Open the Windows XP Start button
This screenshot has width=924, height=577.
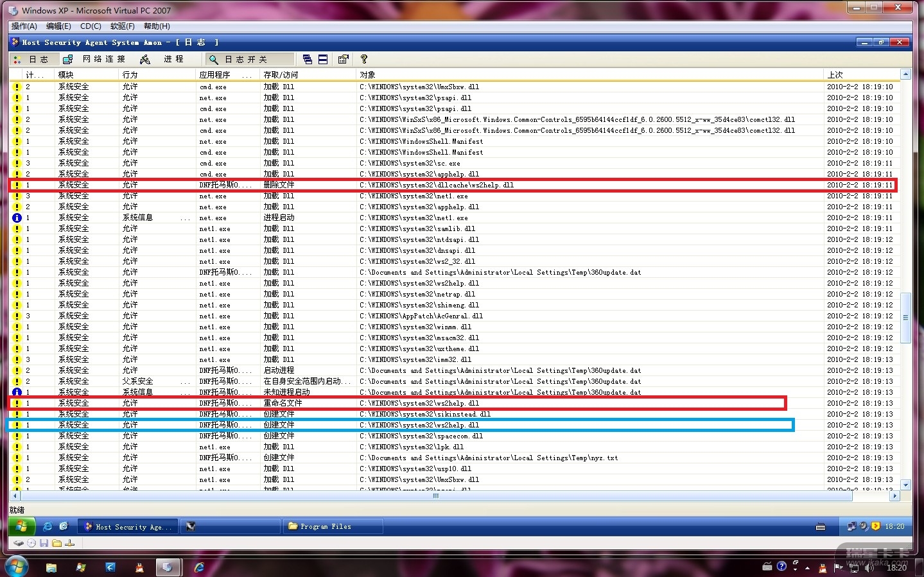(22, 526)
